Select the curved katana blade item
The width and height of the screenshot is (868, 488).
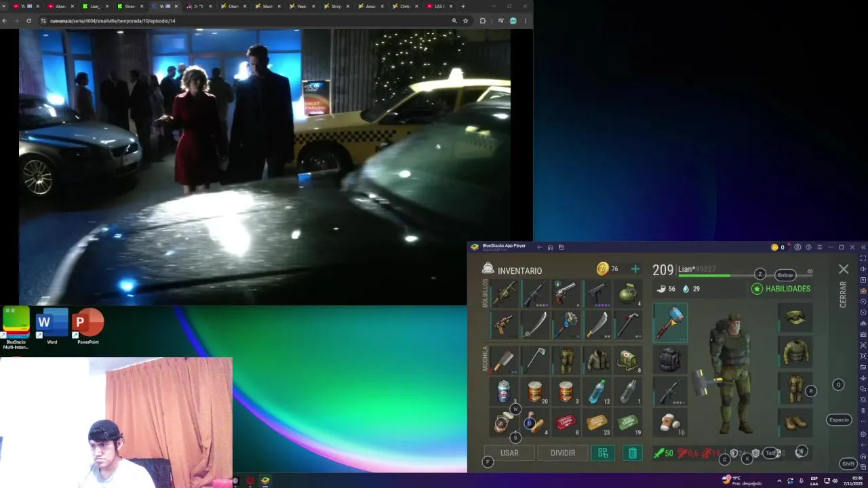coord(535,325)
